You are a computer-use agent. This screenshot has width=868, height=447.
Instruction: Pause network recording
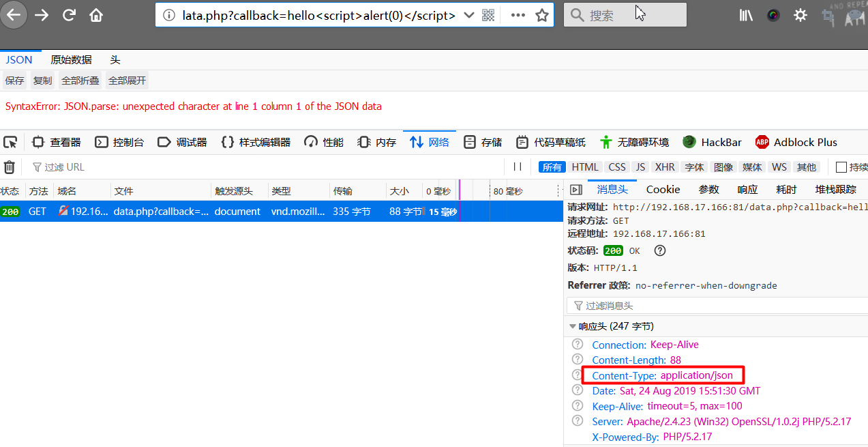pos(518,167)
